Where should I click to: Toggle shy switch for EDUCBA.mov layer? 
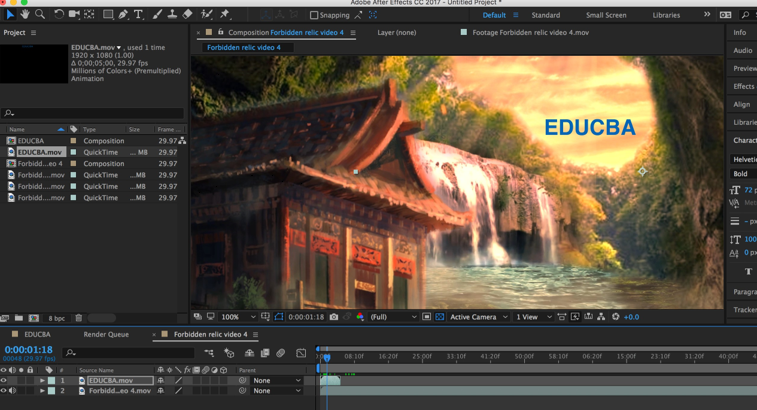[160, 381]
